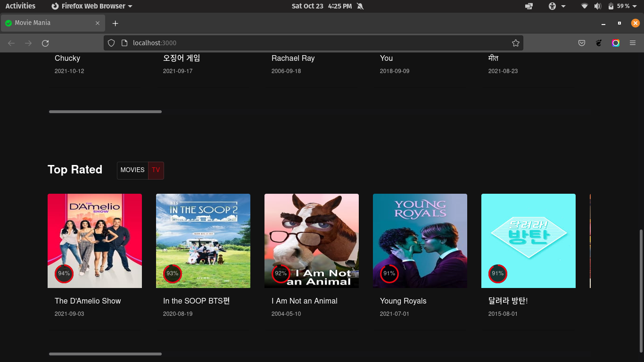644x362 pixels.
Task: Click the forward navigation arrow
Action: coord(28,43)
